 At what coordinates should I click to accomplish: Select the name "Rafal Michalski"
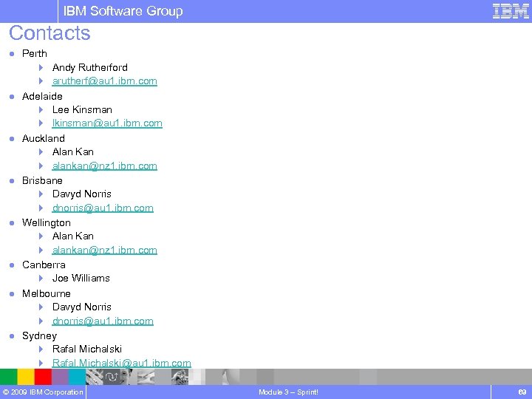[87, 349]
